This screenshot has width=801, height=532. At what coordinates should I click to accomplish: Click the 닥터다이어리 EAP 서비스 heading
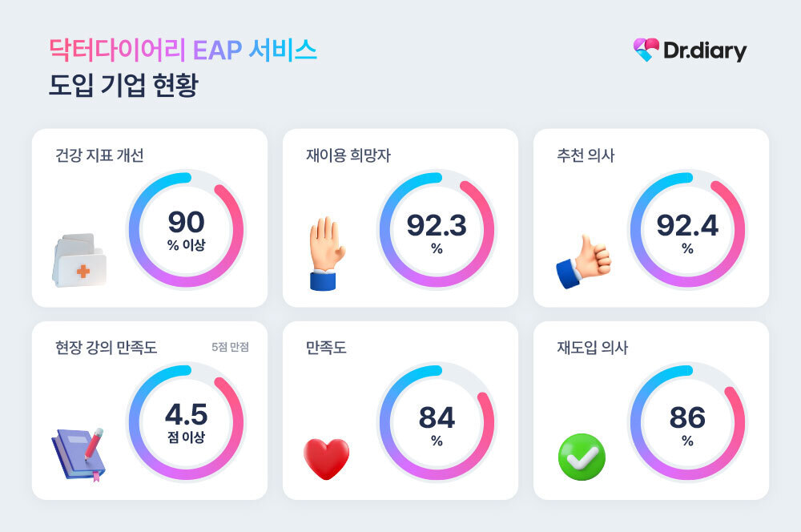[x=183, y=50]
